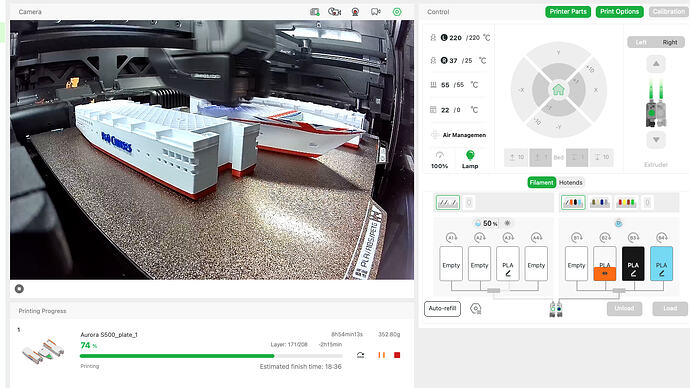Stop the current print job
The height and width of the screenshot is (388, 690).
pos(397,355)
